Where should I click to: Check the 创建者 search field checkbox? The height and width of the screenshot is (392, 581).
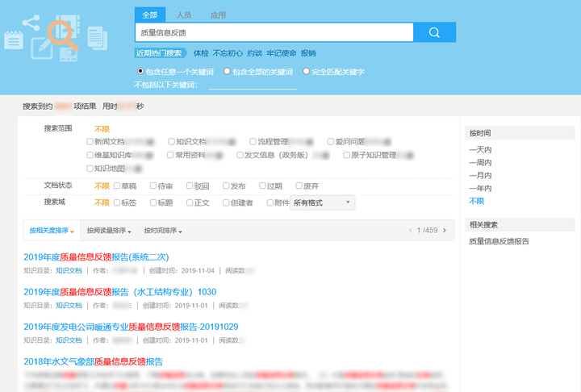pyautogui.click(x=226, y=202)
